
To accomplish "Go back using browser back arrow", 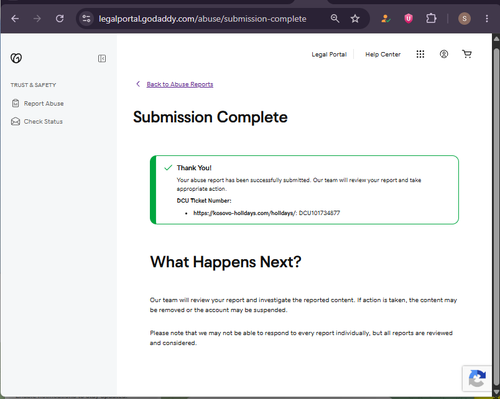I will pos(15,19).
